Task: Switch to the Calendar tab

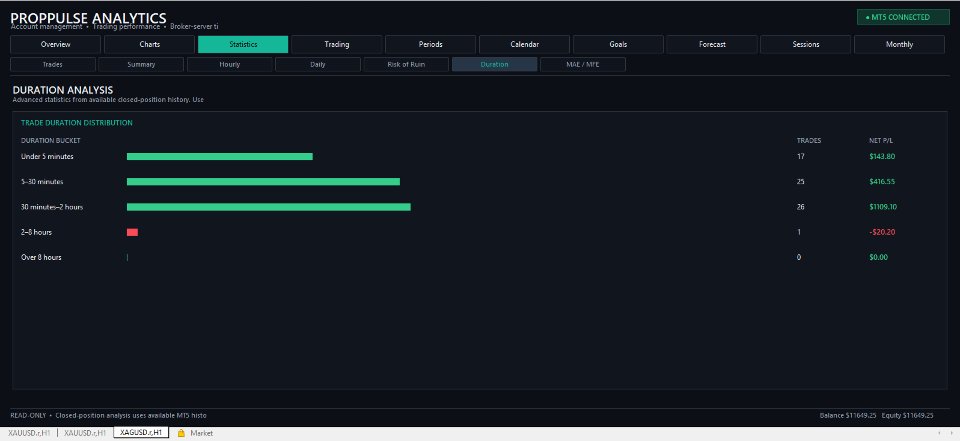Action: point(525,44)
